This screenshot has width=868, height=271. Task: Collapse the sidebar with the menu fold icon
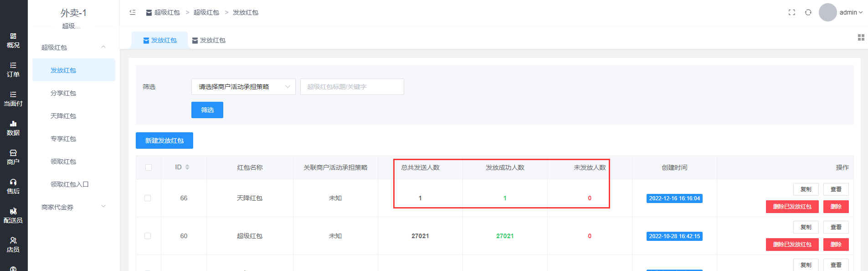[x=133, y=12]
